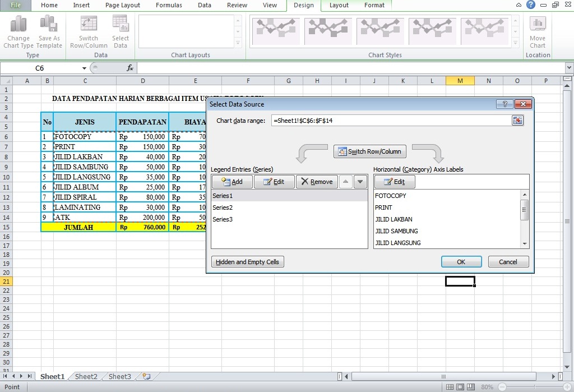Image resolution: width=574 pixels, height=392 pixels.
Task: Open the Page Layout tab
Action: tap(123, 5)
